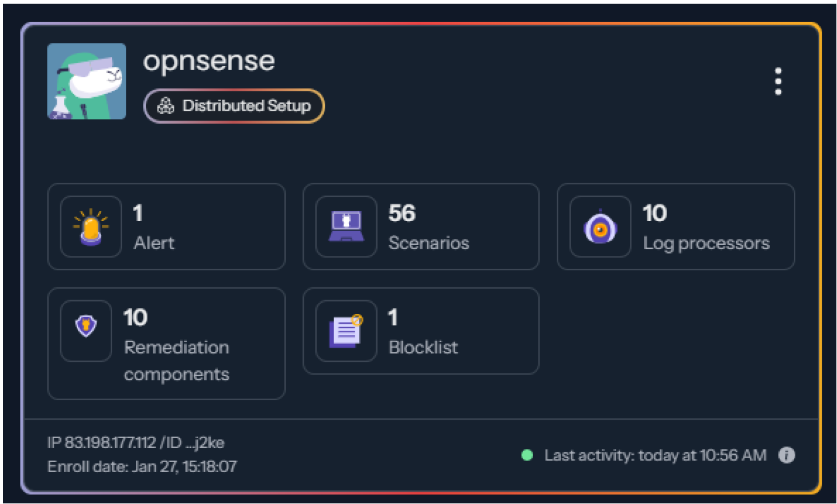Viewport: 837px width, 504px height.
Task: Click the Last activity timestamp text
Action: tap(655, 455)
